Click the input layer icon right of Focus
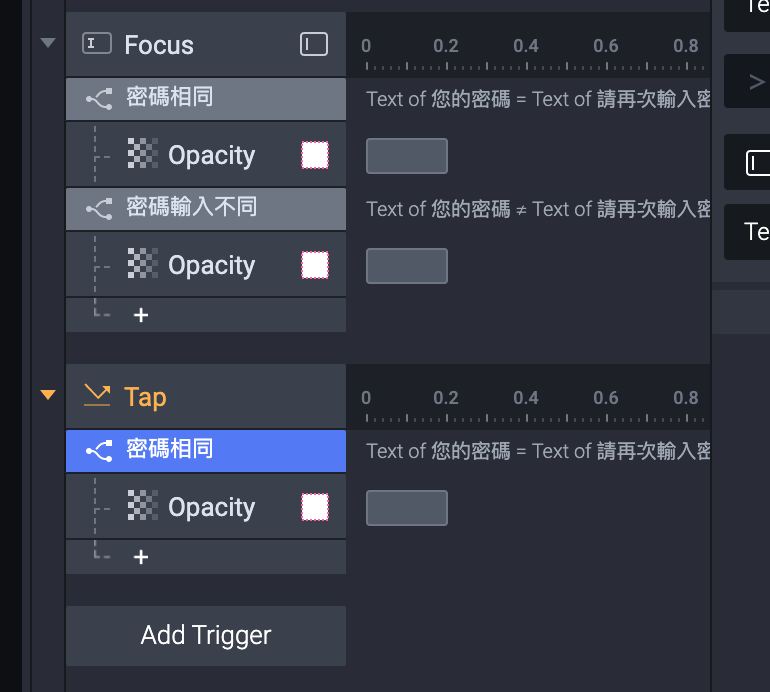This screenshot has width=770, height=692. click(314, 44)
